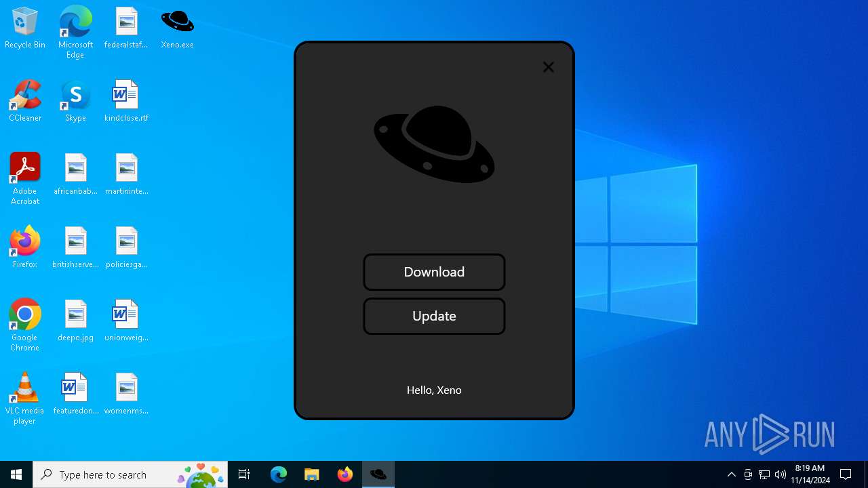Select the federalstaf... image file
This screenshot has width=868, height=488.
(x=126, y=28)
